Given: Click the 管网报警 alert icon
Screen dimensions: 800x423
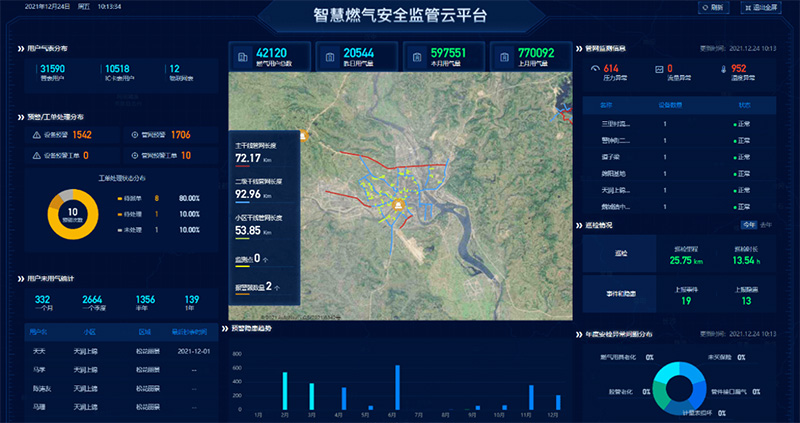Looking at the screenshot, I should pos(135,135).
